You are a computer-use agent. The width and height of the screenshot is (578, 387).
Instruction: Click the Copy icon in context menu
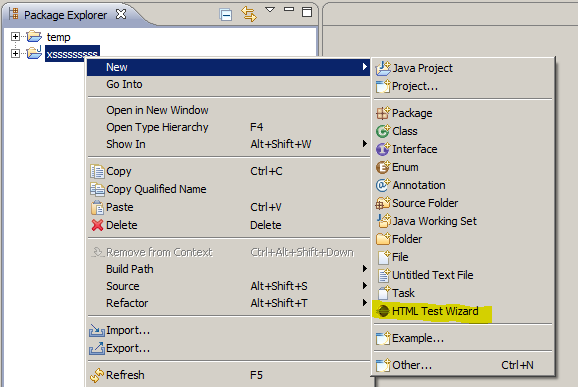[x=97, y=171]
